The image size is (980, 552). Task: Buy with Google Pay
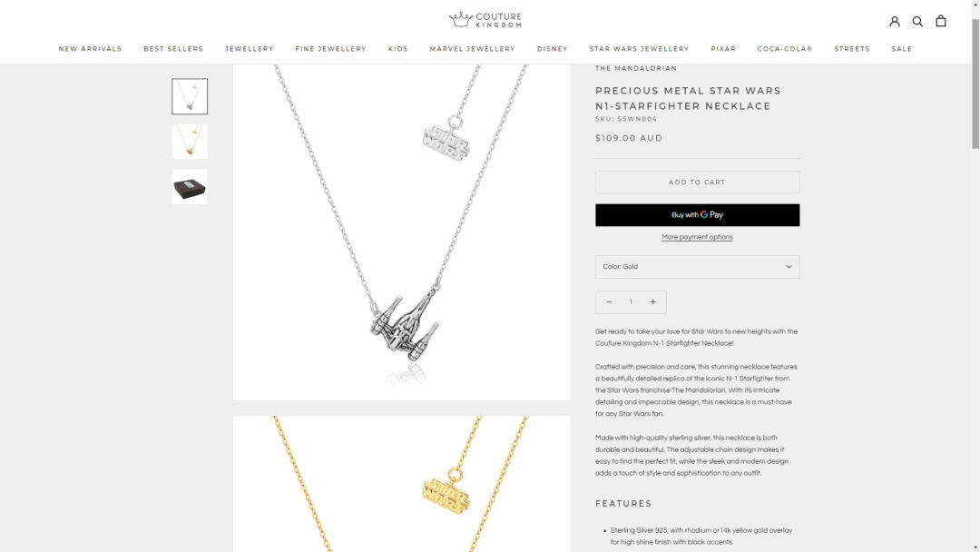[x=697, y=215]
